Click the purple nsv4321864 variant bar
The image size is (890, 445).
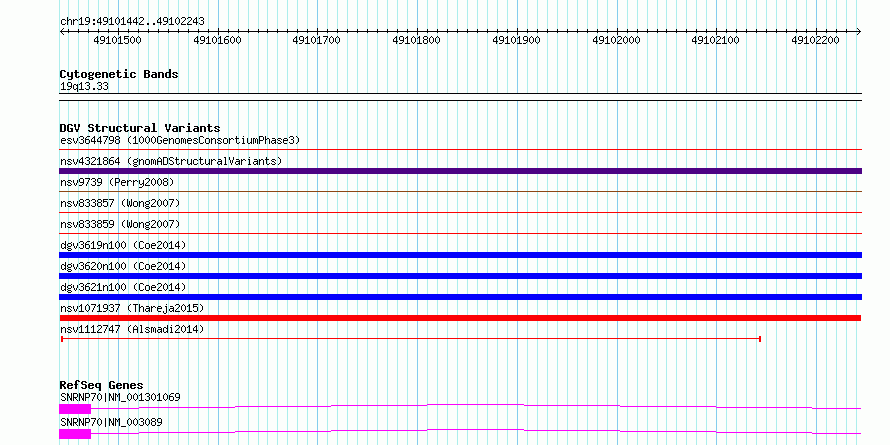click(460, 171)
